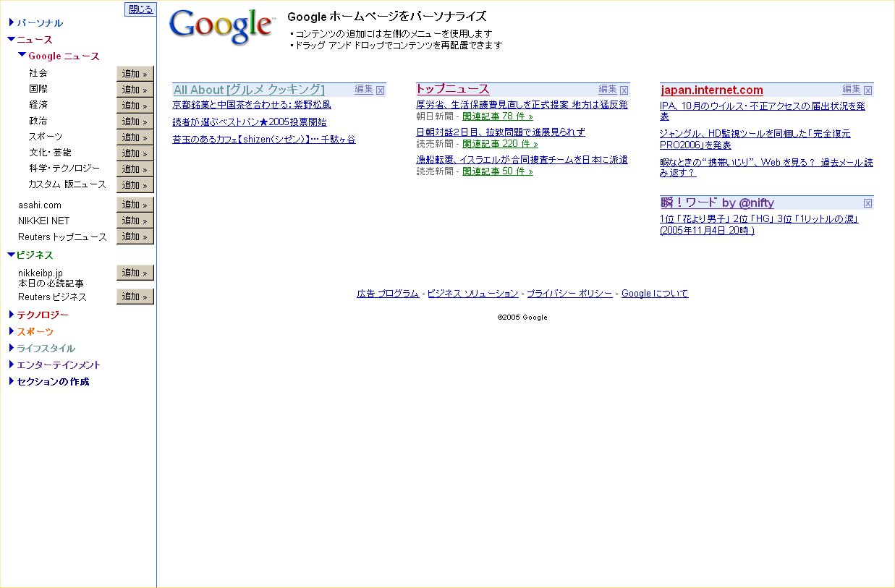Expand the セクションの作成 section
The width and height of the screenshot is (895, 588).
[12, 381]
